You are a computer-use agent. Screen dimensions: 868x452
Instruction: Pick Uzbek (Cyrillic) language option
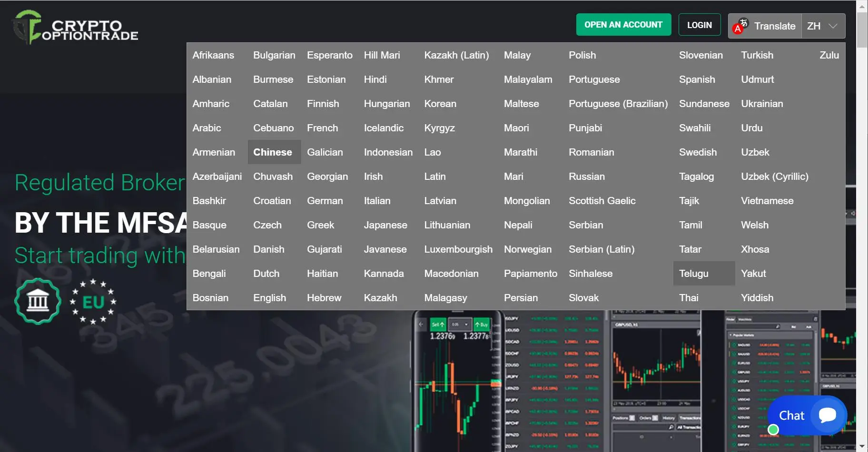coord(775,177)
